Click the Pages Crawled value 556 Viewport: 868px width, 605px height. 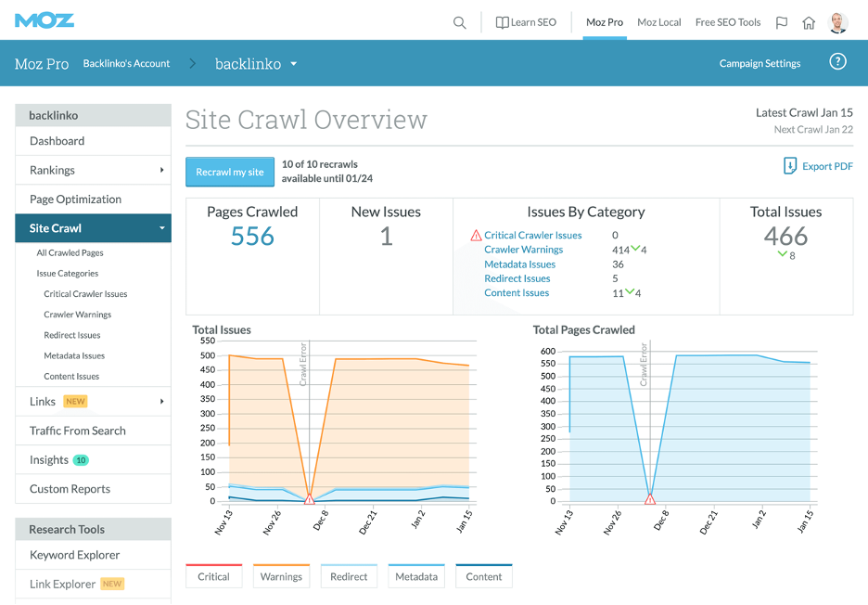click(252, 236)
